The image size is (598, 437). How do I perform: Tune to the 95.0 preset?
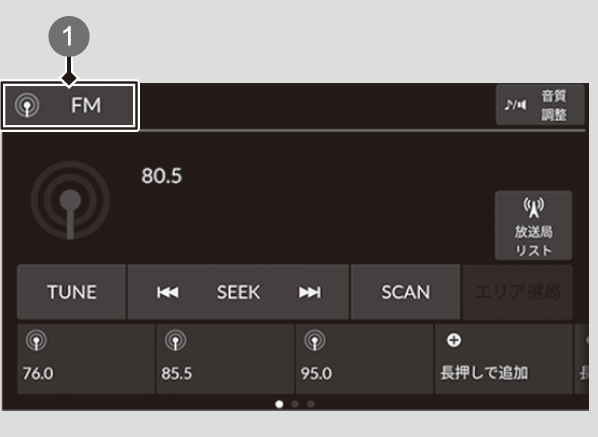pos(365,359)
